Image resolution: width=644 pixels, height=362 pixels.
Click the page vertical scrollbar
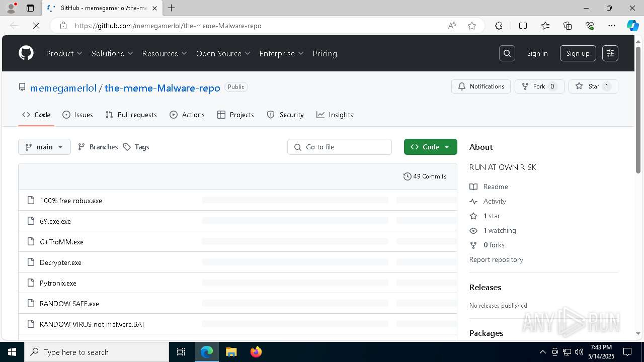[638, 111]
